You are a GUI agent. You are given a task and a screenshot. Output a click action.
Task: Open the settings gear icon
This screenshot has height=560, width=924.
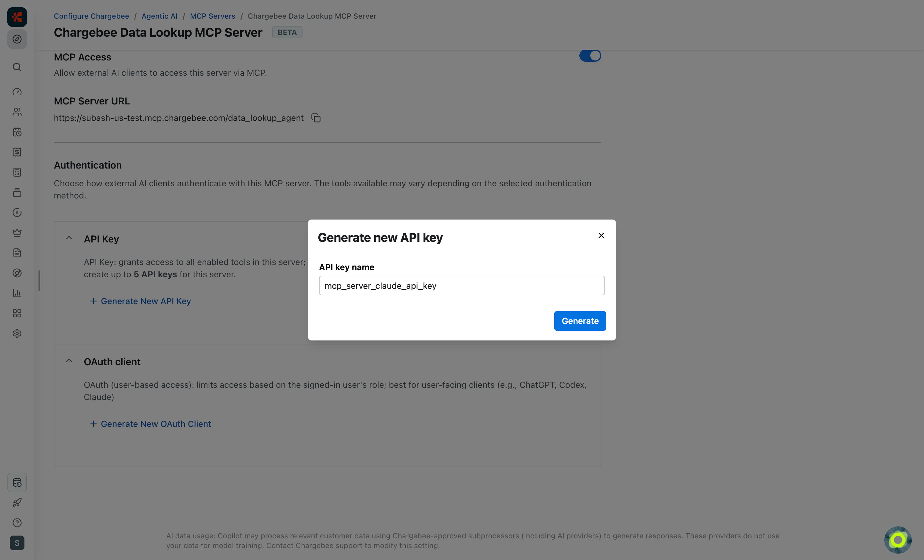[x=17, y=334]
